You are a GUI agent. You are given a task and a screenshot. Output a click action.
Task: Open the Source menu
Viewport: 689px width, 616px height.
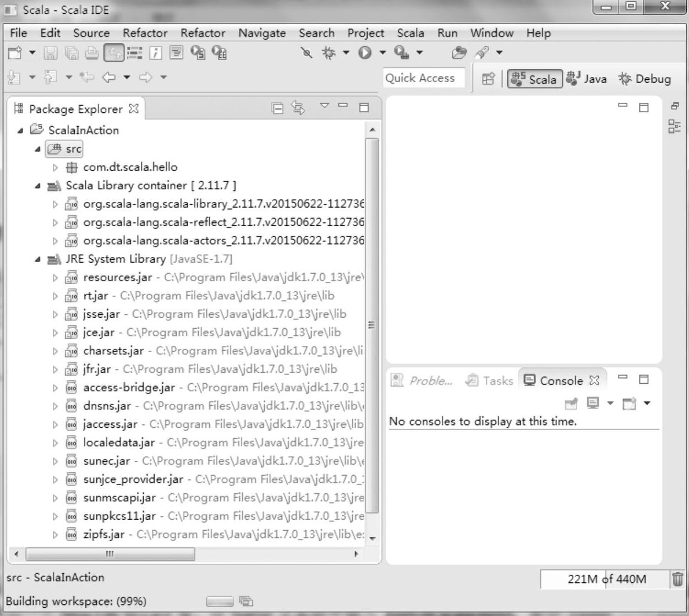click(x=91, y=33)
